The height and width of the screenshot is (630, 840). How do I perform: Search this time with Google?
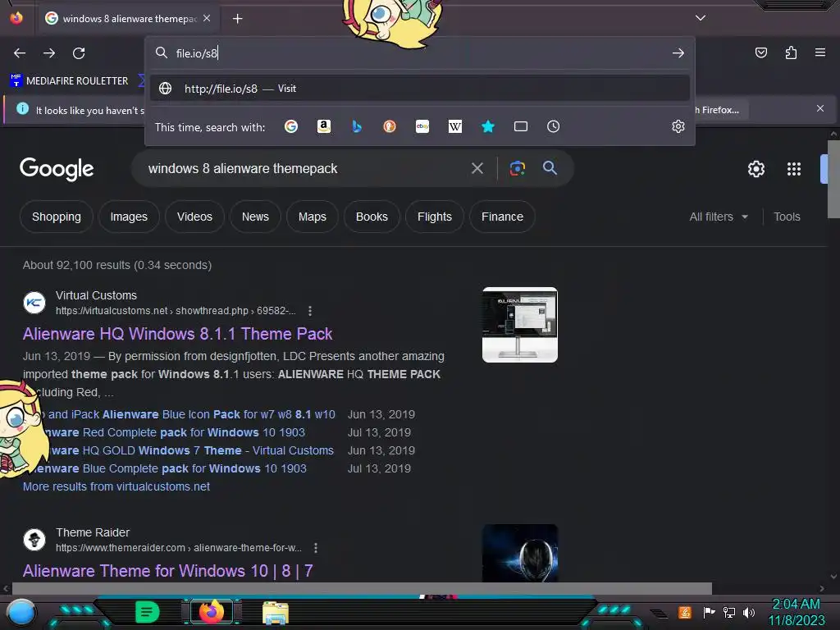click(291, 126)
